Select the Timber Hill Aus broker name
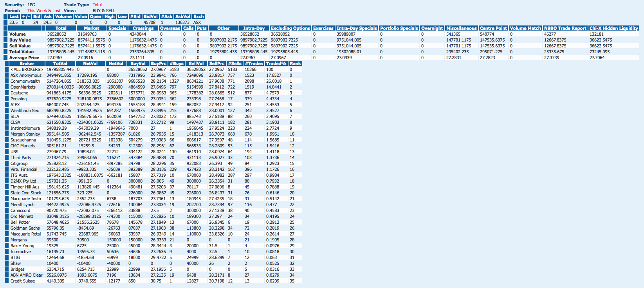The height and width of the screenshot is (288, 644). (x=25, y=187)
